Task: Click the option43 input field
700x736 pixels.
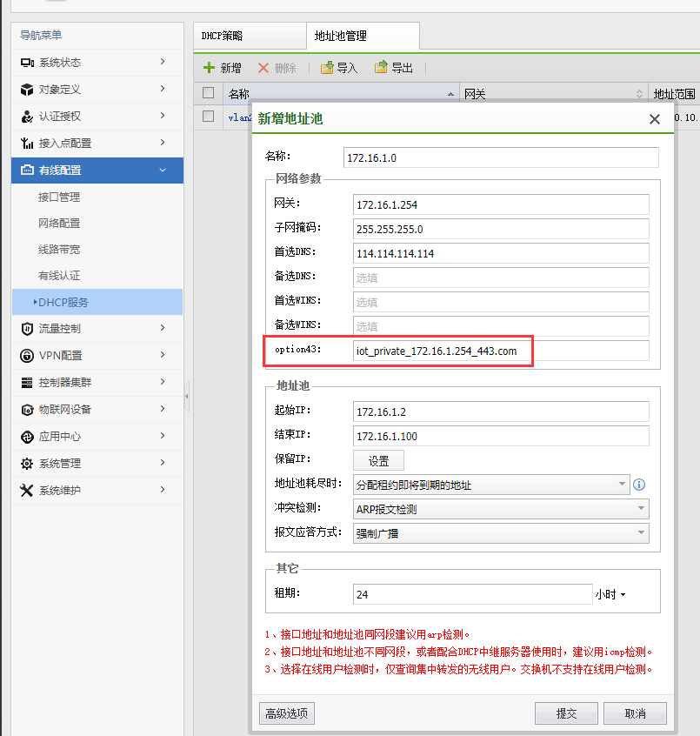Action: tap(501, 351)
